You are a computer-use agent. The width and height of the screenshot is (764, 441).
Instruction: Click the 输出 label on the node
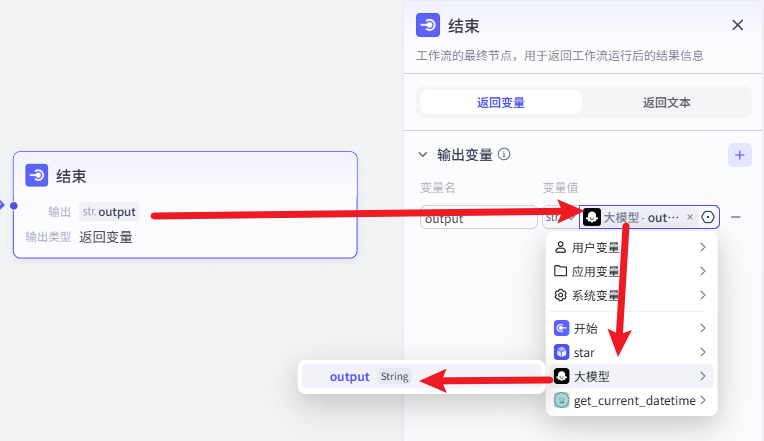coord(59,212)
